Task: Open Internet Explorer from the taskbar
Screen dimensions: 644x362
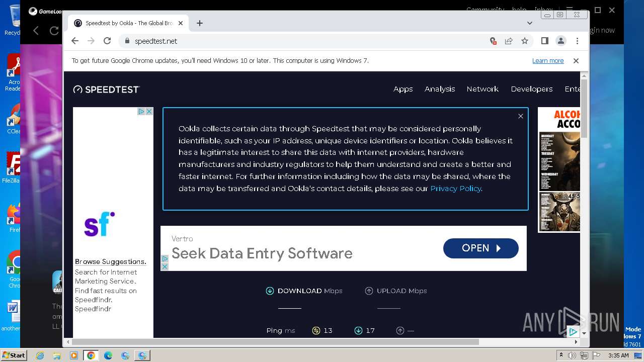Action: click(40, 355)
